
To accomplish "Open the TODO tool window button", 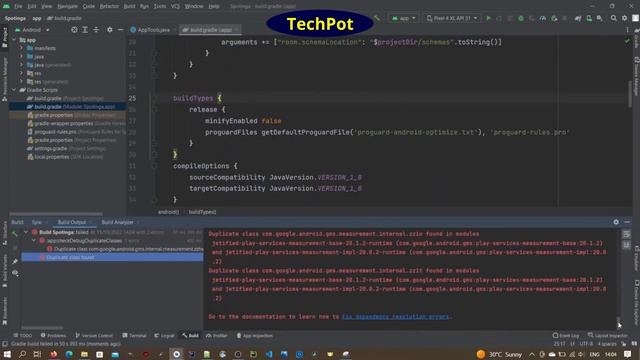I will (22, 336).
